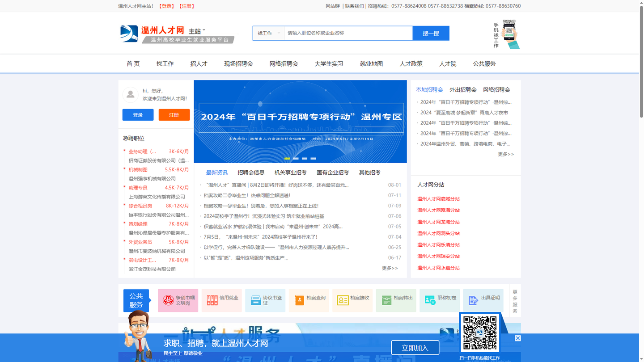Open 温州人才网鹿城分站 link

click(x=438, y=199)
